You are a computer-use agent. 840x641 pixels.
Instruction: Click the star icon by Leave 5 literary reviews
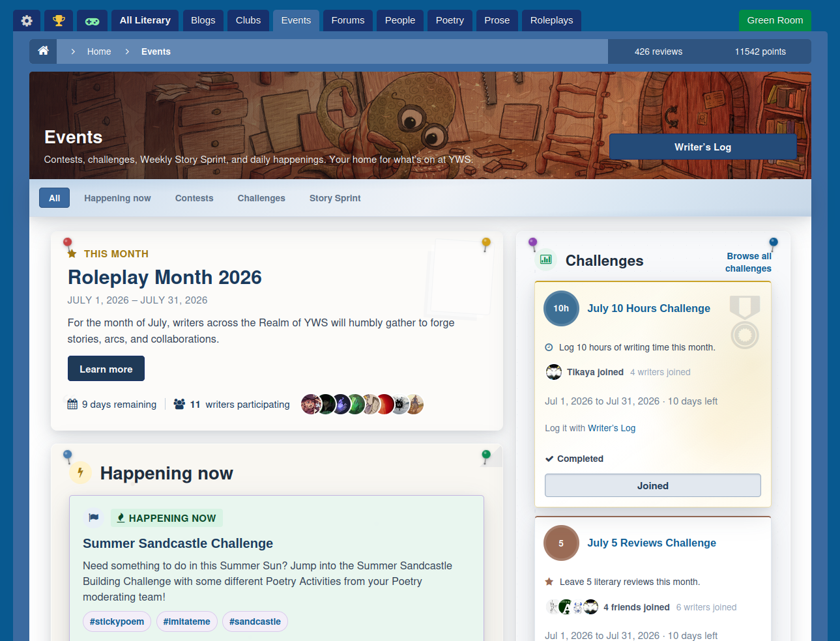pos(549,581)
